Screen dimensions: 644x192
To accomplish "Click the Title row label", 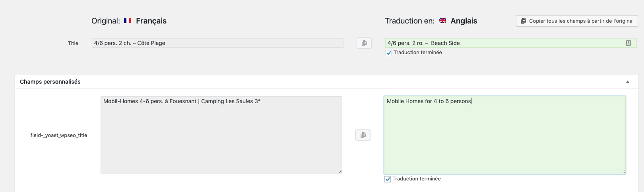I will pyautogui.click(x=73, y=43).
